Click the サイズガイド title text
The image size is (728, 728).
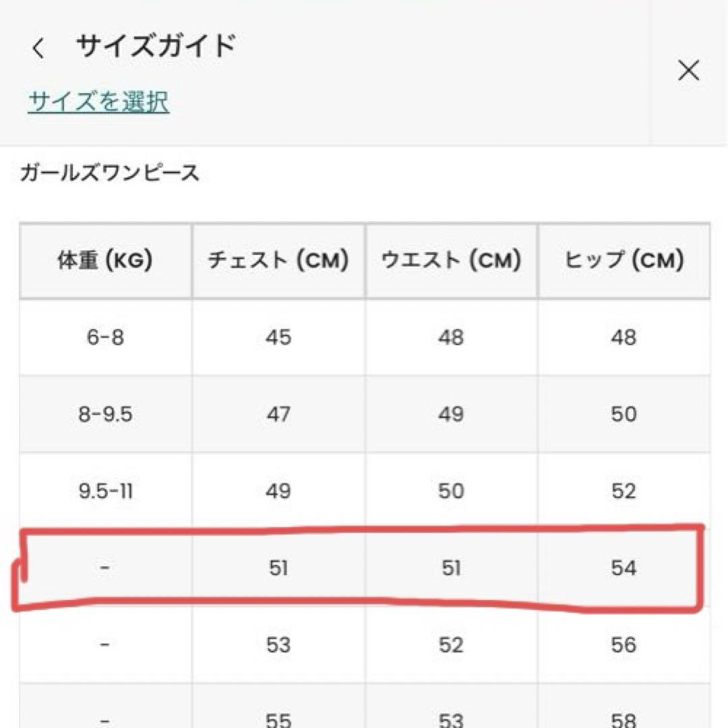pos(156,47)
